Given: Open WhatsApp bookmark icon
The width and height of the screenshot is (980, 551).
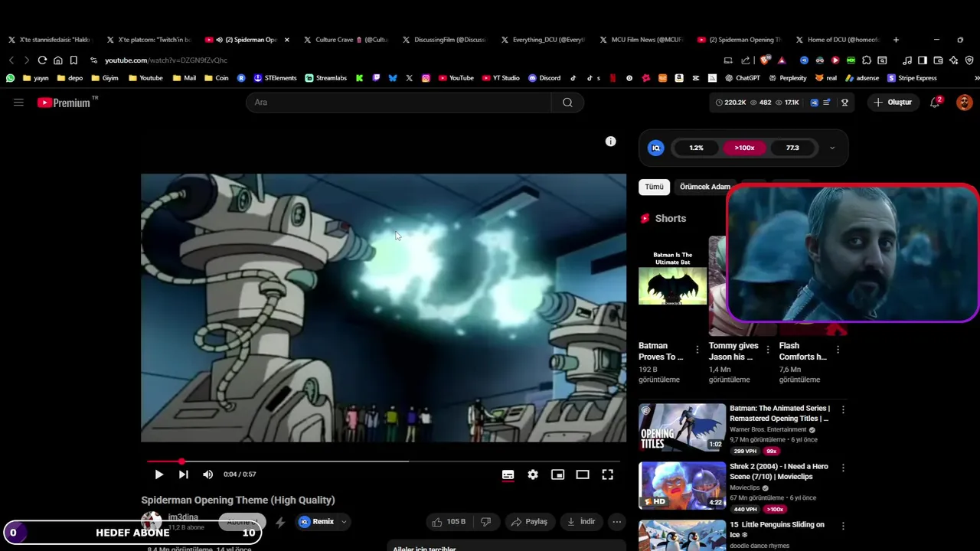Looking at the screenshot, I should pyautogui.click(x=10, y=78).
